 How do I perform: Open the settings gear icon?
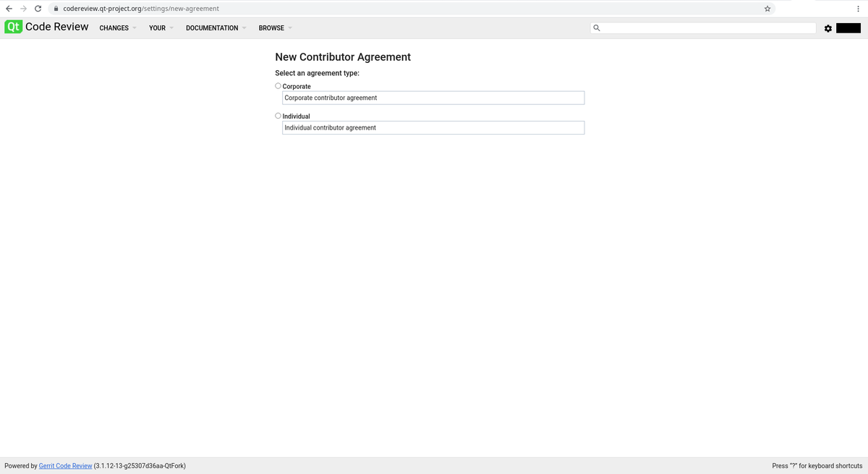(x=827, y=28)
